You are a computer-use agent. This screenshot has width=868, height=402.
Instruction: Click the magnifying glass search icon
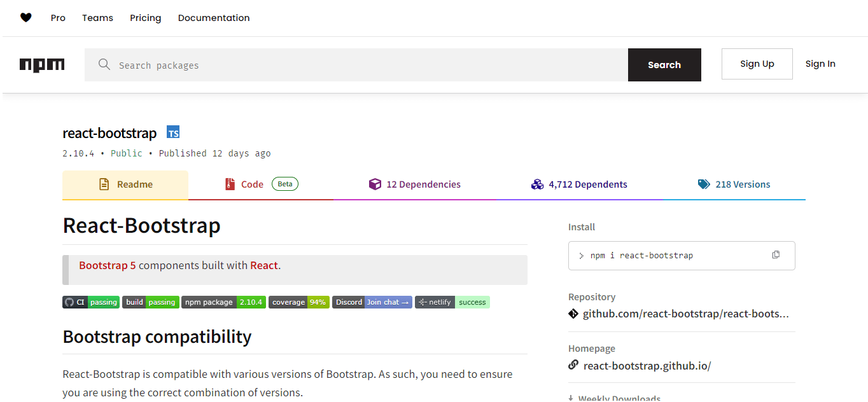click(x=104, y=64)
